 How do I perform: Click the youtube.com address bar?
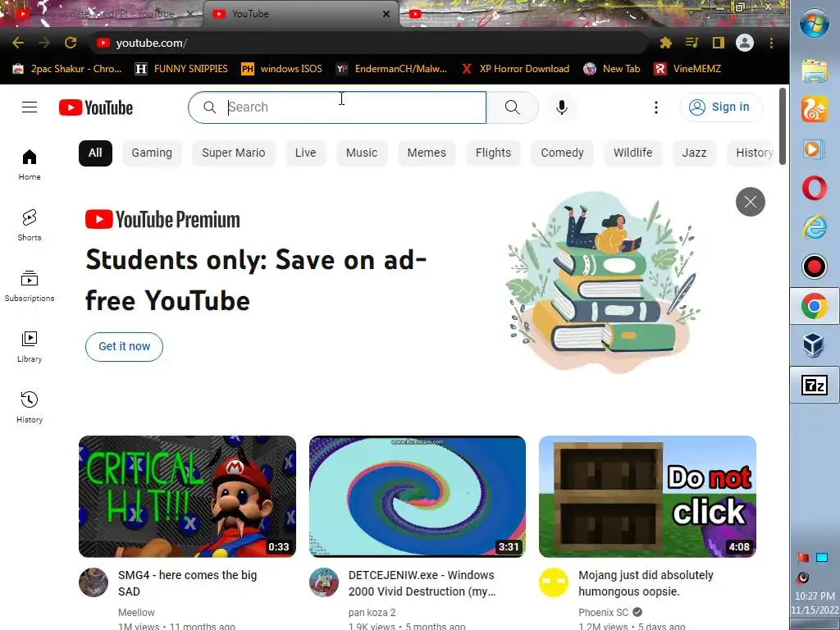370,43
